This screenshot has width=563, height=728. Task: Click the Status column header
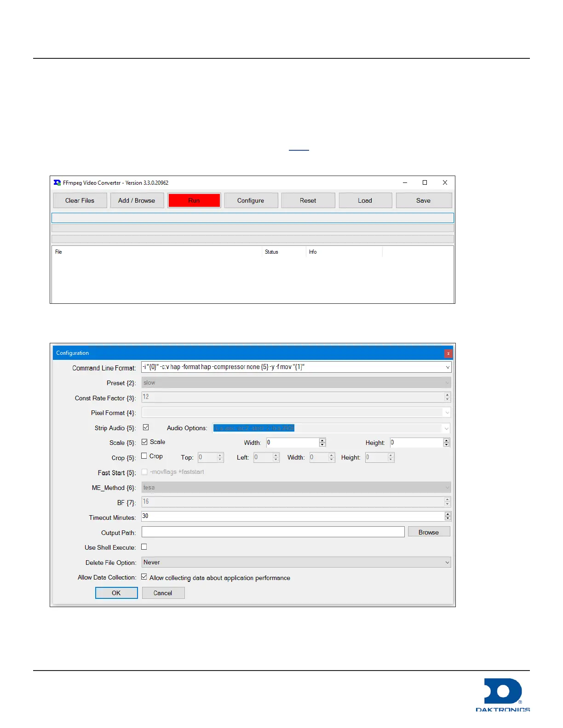pos(271,252)
